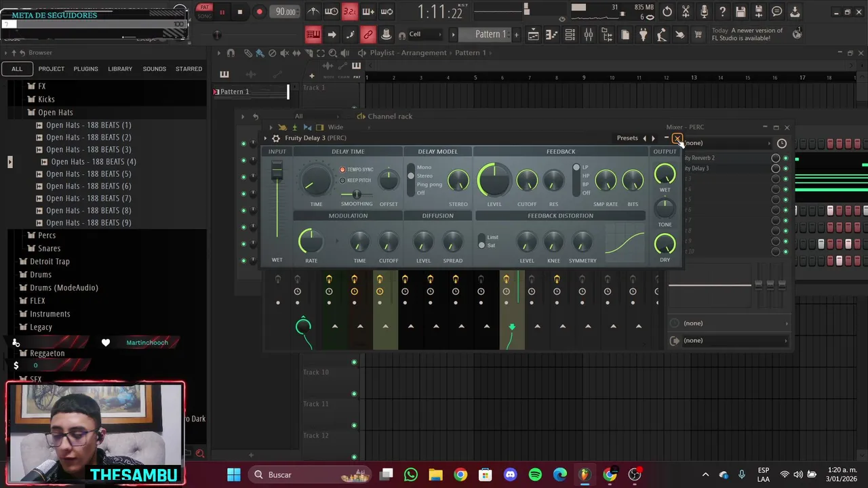868x488 pixels.
Task: Select the Zoom tool in Playlist toolbar
Action: [x=332, y=53]
